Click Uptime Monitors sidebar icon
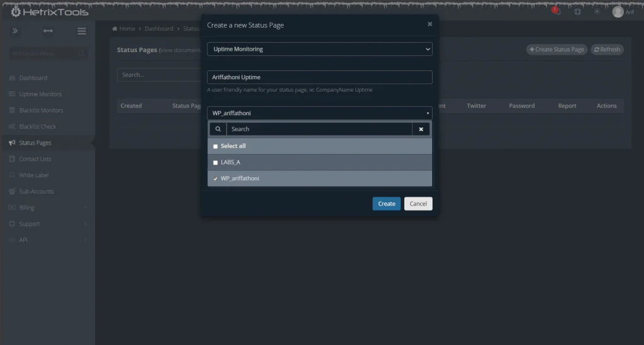Screen dimensions: 644x345 click(x=12, y=94)
